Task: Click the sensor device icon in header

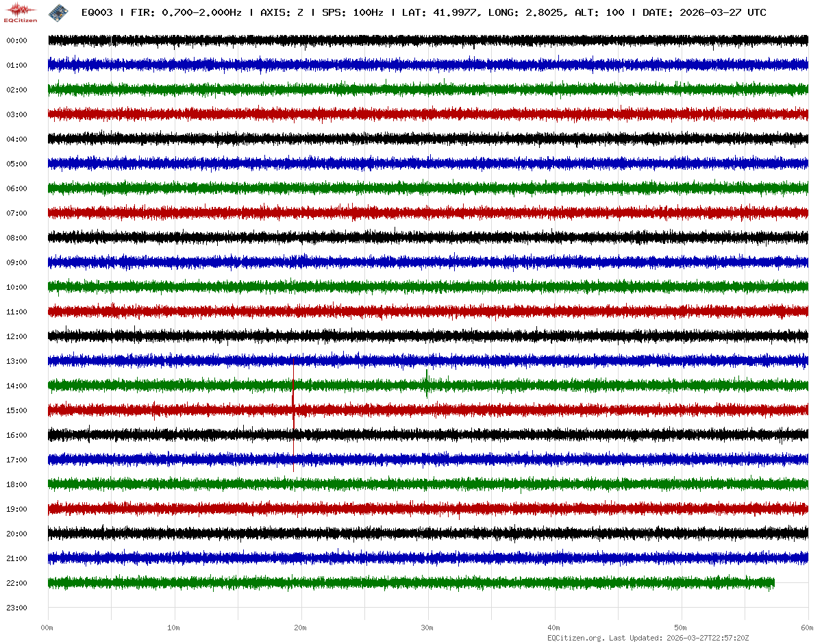Action: [60, 12]
